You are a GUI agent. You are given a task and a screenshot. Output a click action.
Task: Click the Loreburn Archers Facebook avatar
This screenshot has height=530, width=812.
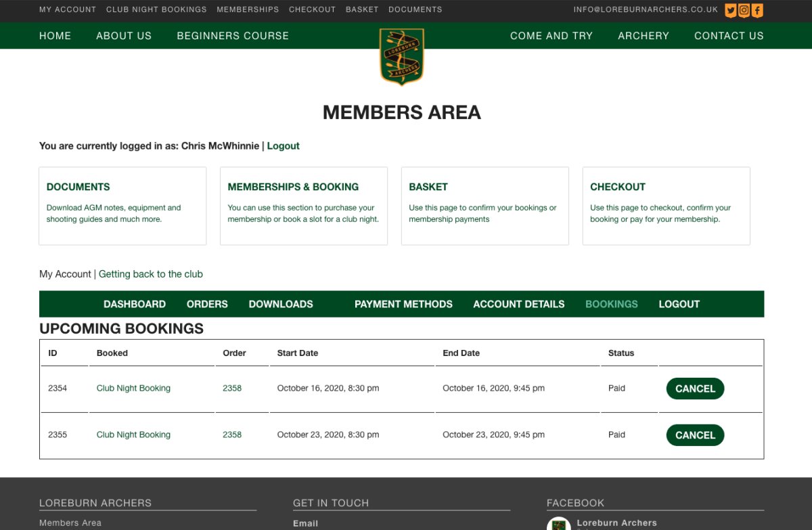559,525
